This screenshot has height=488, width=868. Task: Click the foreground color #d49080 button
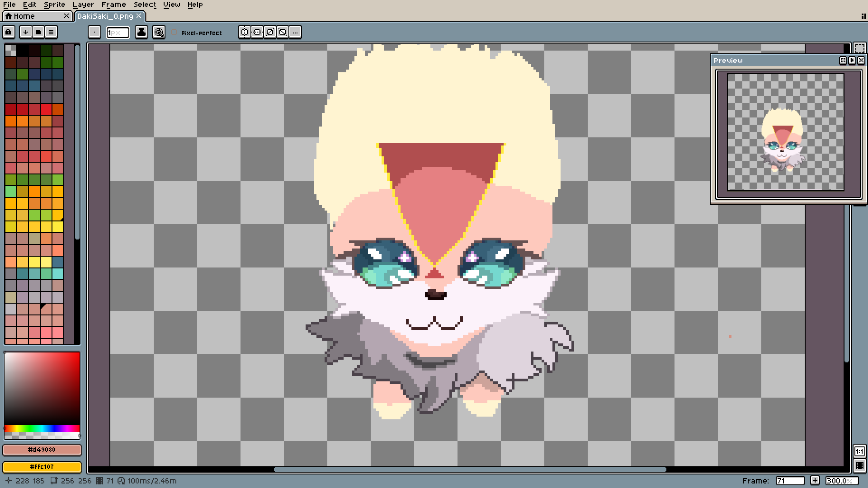(42, 450)
